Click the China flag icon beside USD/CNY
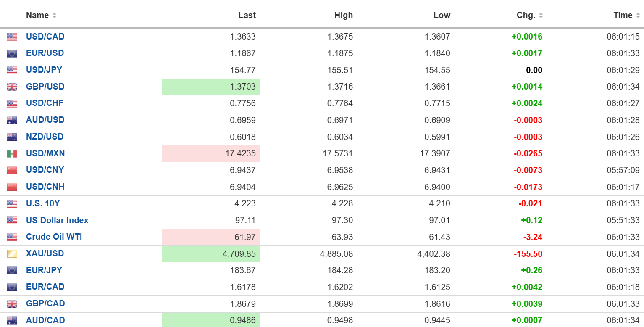The image size is (644, 327). point(12,170)
